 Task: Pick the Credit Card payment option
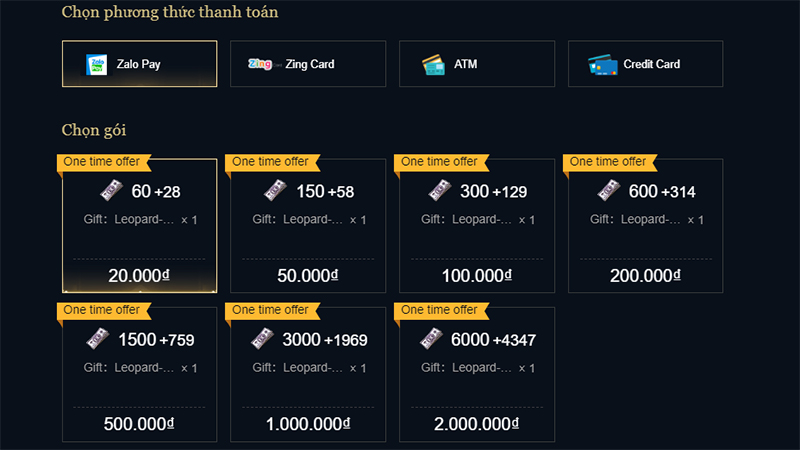(645, 64)
